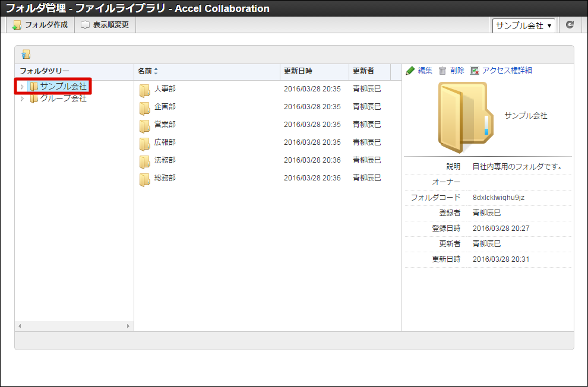Click the folder tree root icon above フォルダツリー
This screenshot has height=387, width=588.
coord(26,55)
